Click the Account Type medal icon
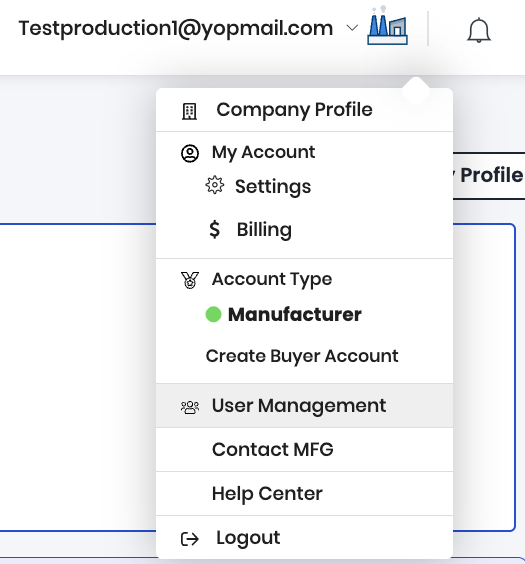Viewport: 525px width, 564px height. coord(190,281)
